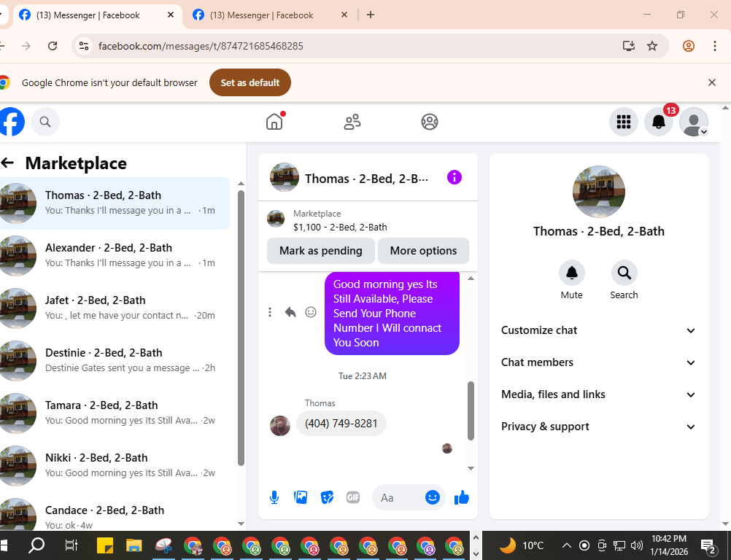731x560 pixels.
Task: Click the message input field Aa
Action: coord(398,497)
